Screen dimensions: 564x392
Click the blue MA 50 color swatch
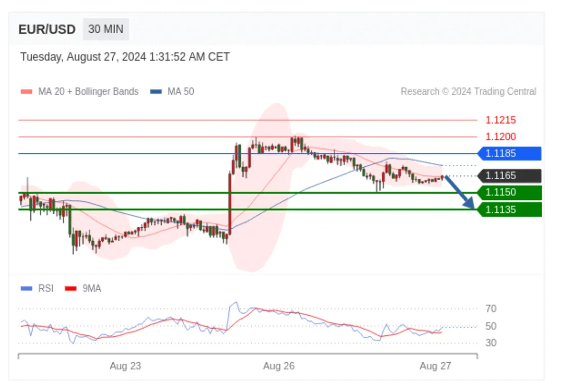[156, 92]
